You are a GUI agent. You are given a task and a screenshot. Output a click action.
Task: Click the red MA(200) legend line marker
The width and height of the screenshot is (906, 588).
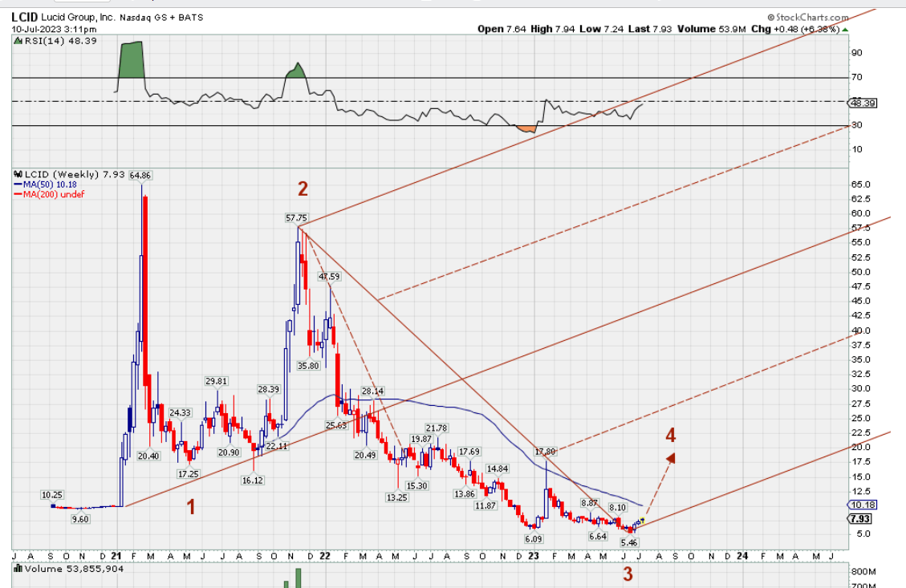click(x=16, y=194)
